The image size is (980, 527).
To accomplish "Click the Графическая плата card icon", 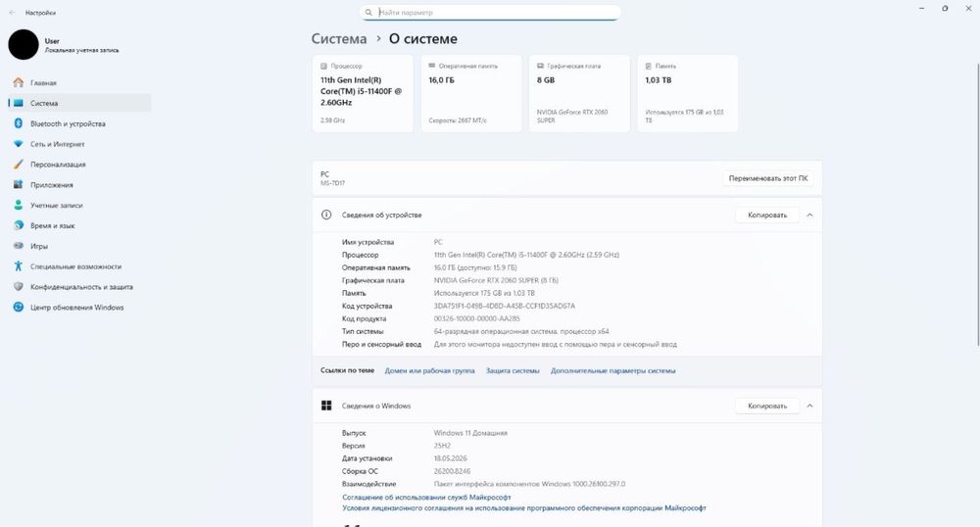I will coord(540,67).
